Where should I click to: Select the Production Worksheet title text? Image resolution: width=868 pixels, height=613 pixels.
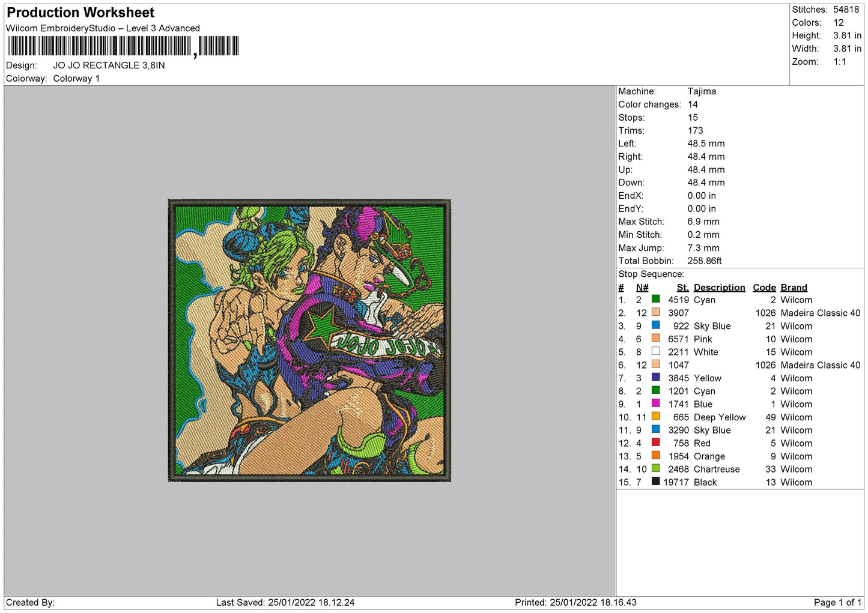(x=80, y=13)
